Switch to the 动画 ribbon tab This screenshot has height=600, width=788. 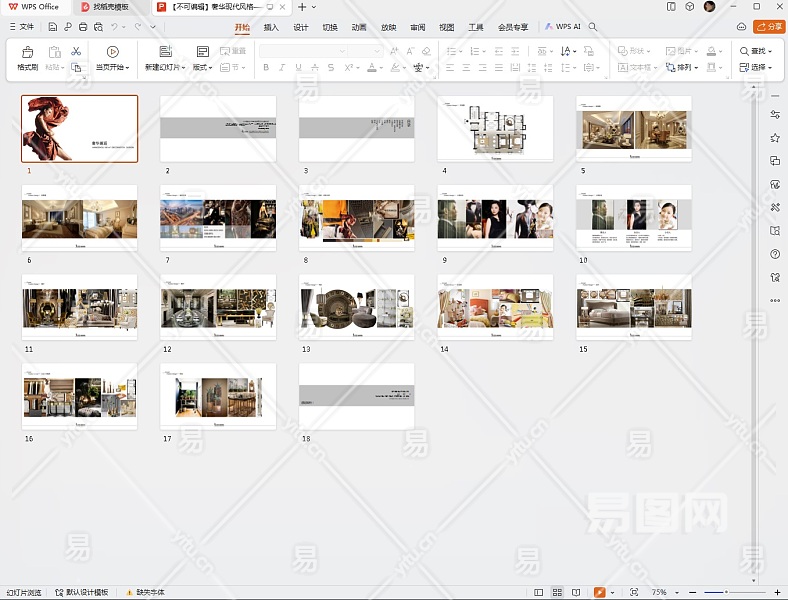(359, 27)
